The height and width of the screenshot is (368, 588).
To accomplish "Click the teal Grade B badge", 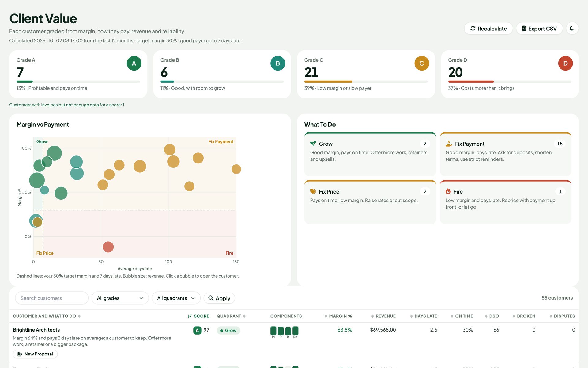I will click(x=277, y=63).
